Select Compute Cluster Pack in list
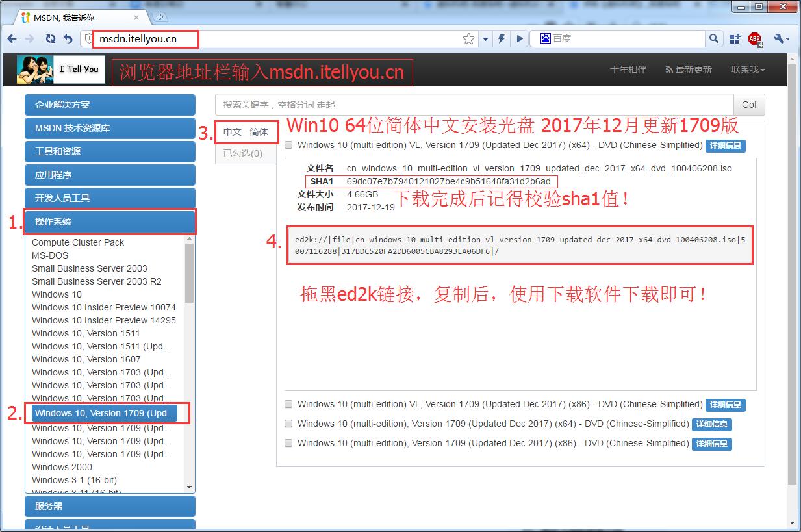The height and width of the screenshot is (532, 801). (78, 242)
